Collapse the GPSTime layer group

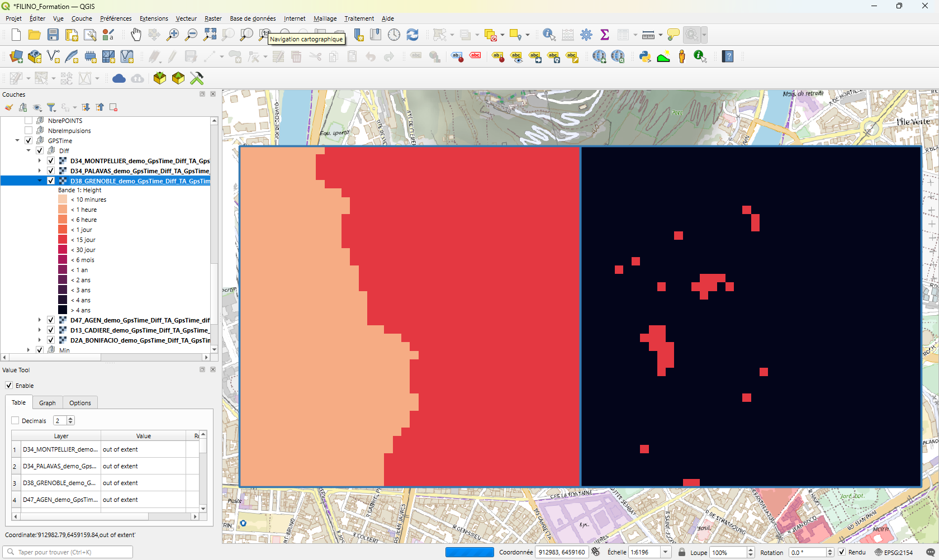(17, 141)
